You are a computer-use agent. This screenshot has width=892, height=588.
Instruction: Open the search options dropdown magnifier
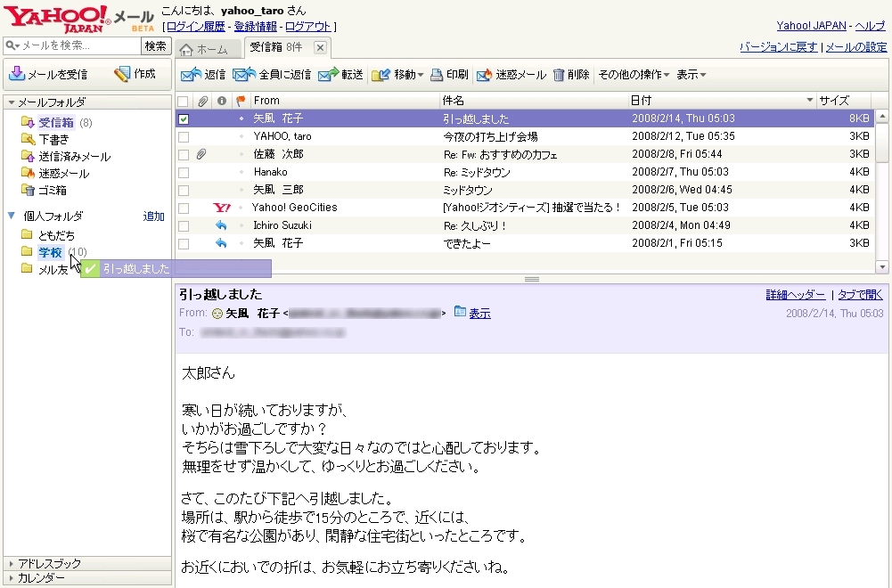point(12,45)
